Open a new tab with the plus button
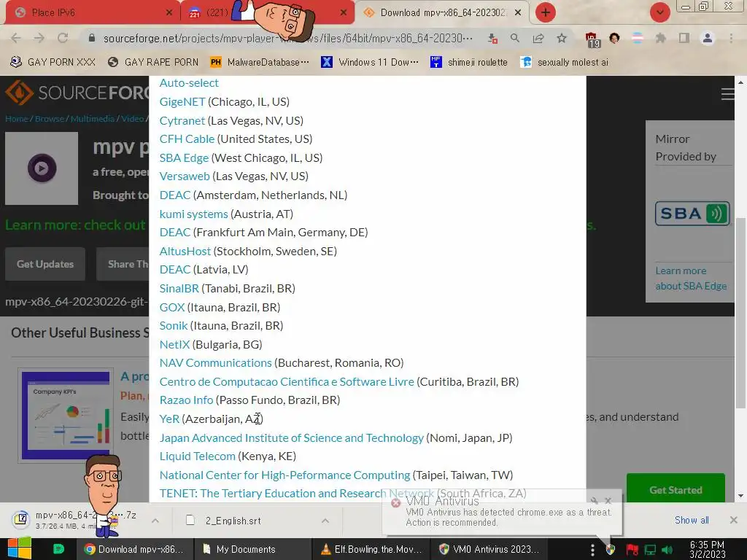747x560 pixels. (x=546, y=12)
